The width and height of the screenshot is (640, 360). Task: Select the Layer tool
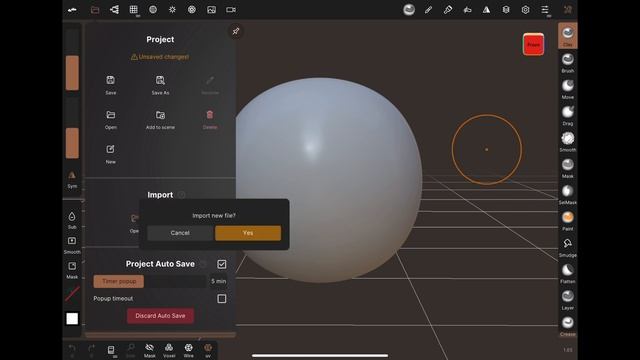pyautogui.click(x=568, y=300)
